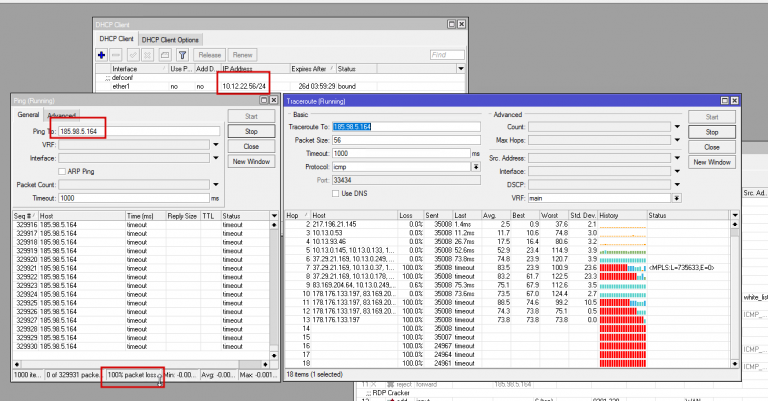Open New Window from Traceroute dialog
The image size is (768, 401).
(x=712, y=162)
